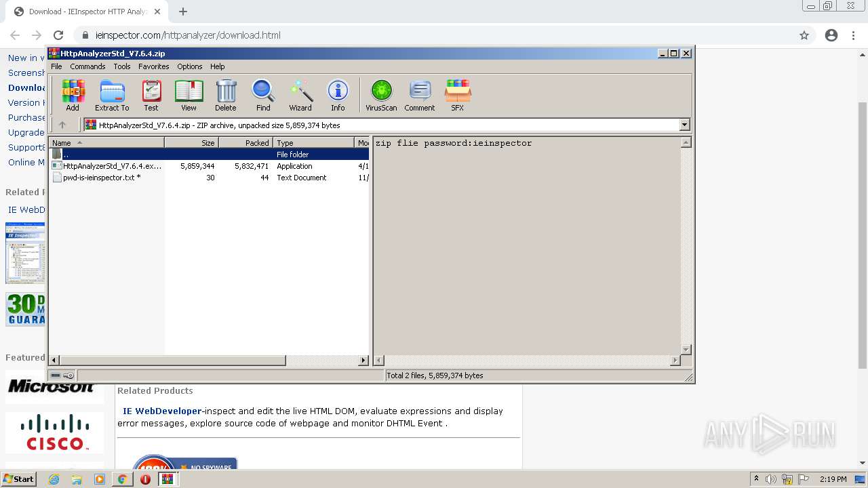This screenshot has width=868, height=488.
Task: Open Internet Explorer from the taskbar
Action: pos(54,479)
